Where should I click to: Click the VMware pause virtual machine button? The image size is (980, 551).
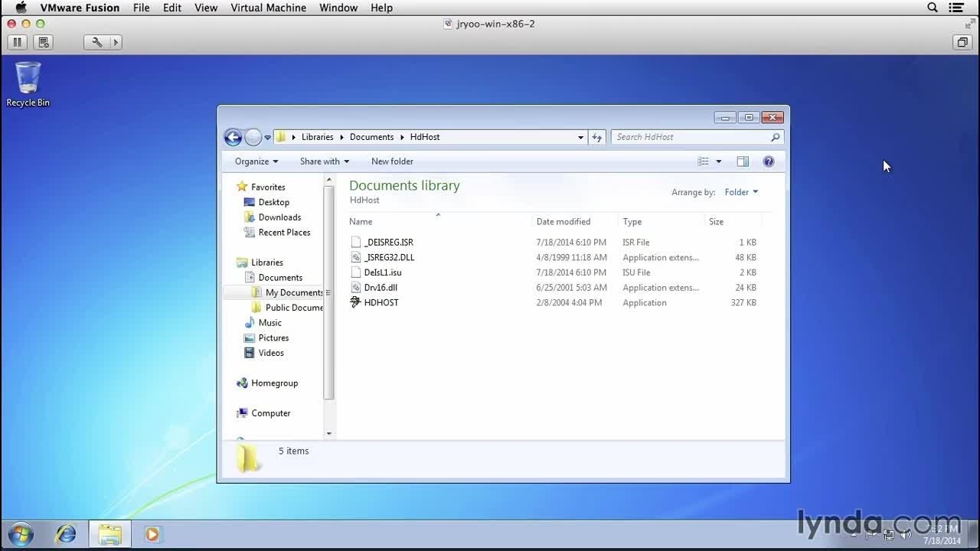(17, 42)
